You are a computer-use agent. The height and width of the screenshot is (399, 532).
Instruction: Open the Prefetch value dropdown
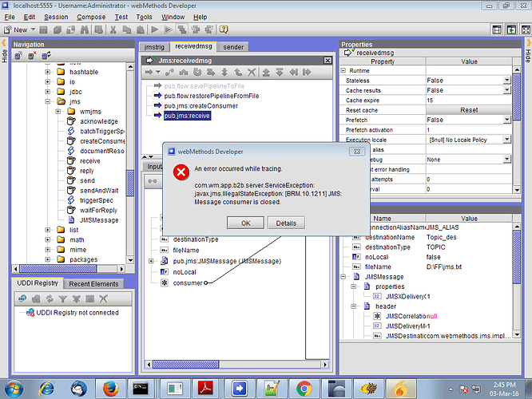(x=506, y=120)
